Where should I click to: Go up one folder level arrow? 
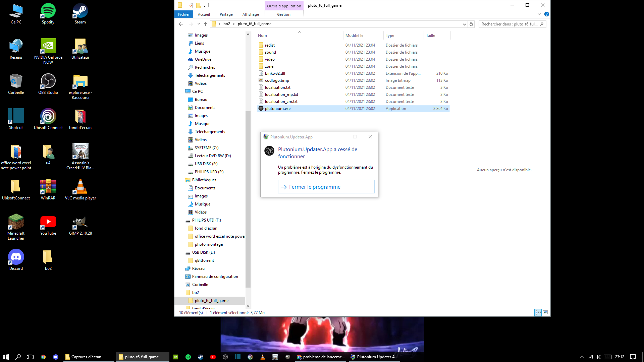pyautogui.click(x=206, y=24)
